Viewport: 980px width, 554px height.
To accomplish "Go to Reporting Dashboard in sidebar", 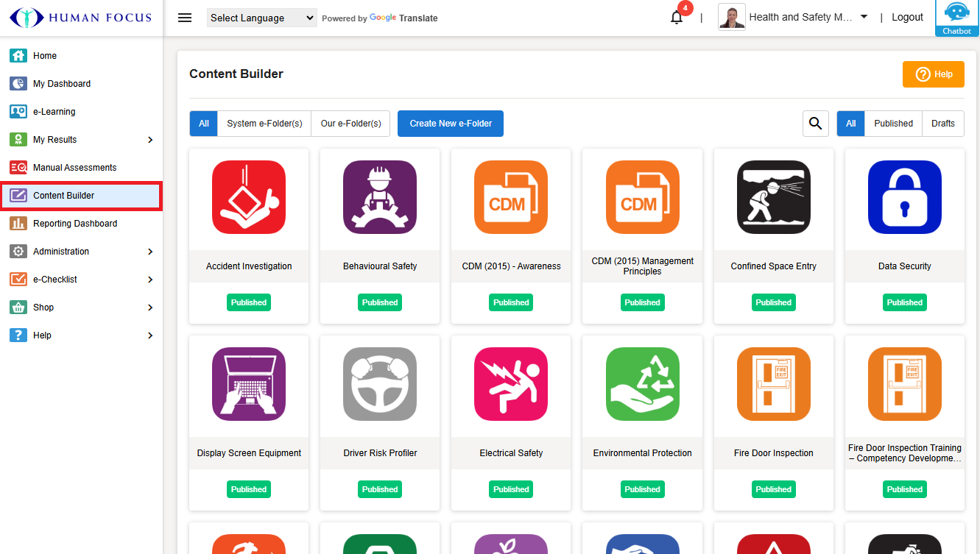I will [75, 224].
